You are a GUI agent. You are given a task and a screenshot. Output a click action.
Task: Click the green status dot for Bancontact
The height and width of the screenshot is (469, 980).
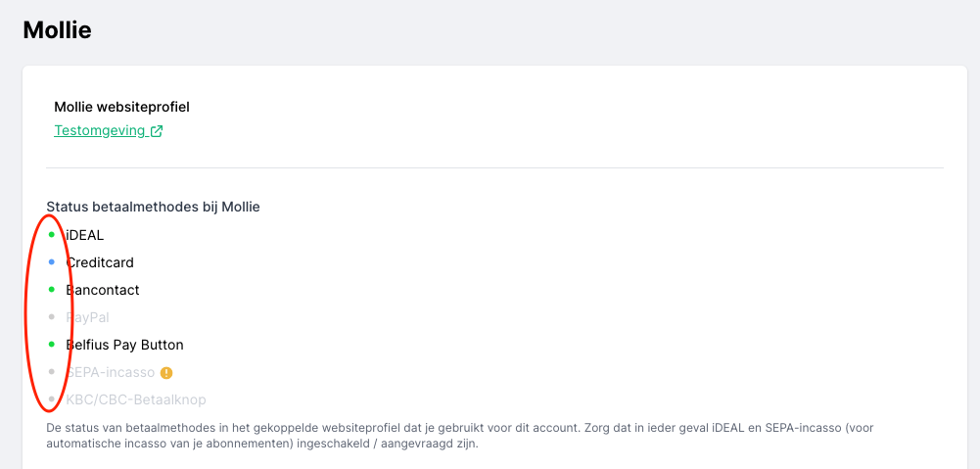click(x=52, y=290)
